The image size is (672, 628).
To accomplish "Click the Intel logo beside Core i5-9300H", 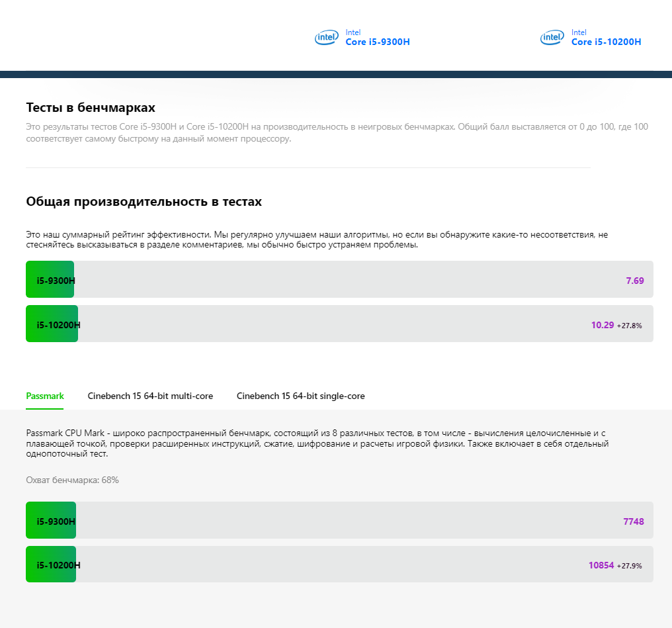I will (x=327, y=38).
